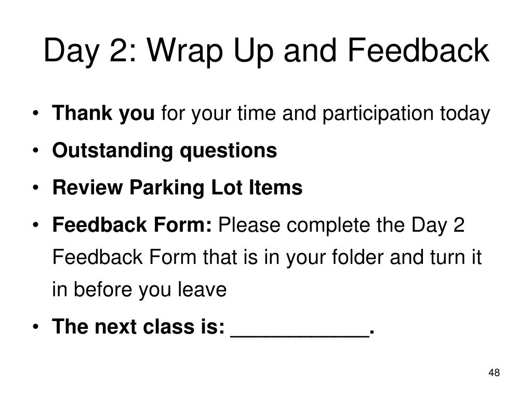Click the bullet dot before 'Feedback Form:'

pyautogui.click(x=35, y=225)
